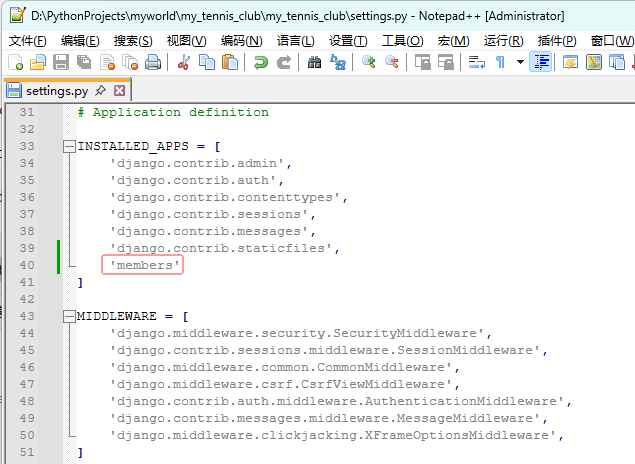Screen dimensions: 635x464
Task: Click 'django.contrib.admin' string
Action: click(197, 163)
